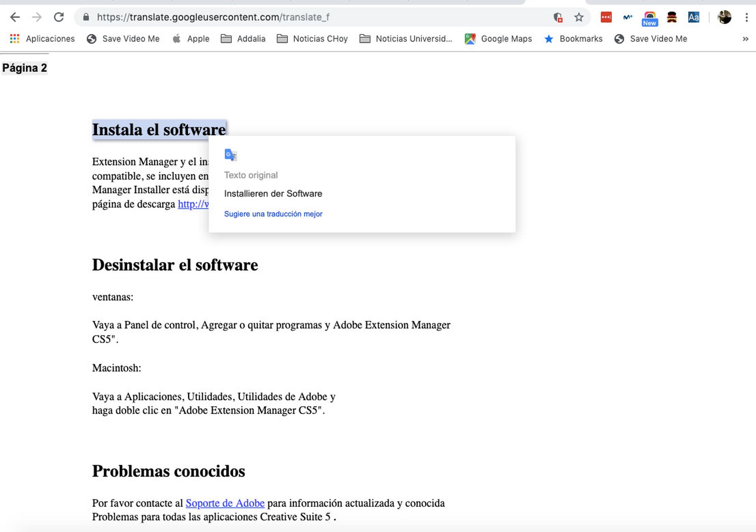The image size is (756, 532).
Task: Open the Soporte de Adobe link
Action: 225,503
